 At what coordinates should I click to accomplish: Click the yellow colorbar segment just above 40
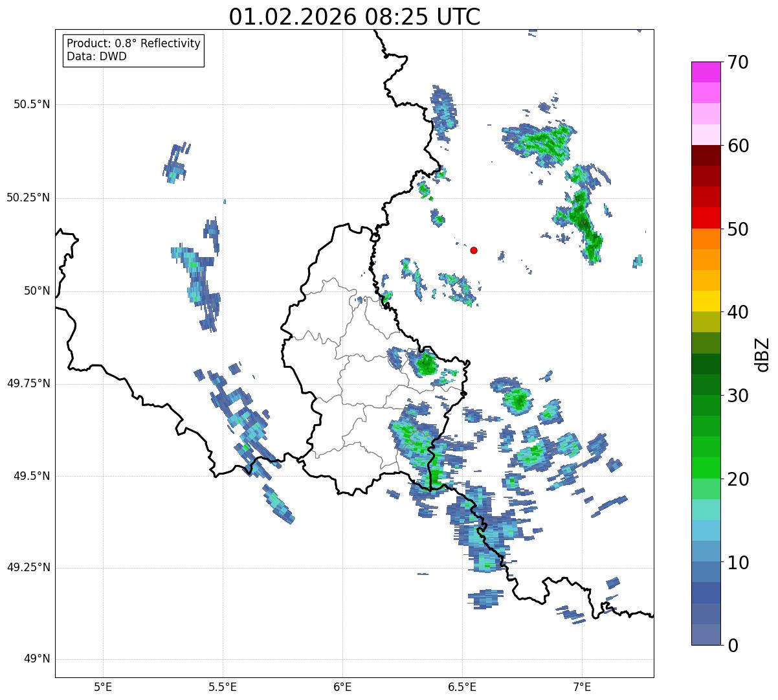(x=706, y=301)
